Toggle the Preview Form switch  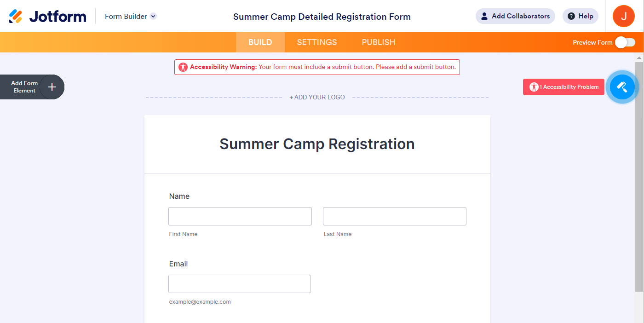click(625, 42)
